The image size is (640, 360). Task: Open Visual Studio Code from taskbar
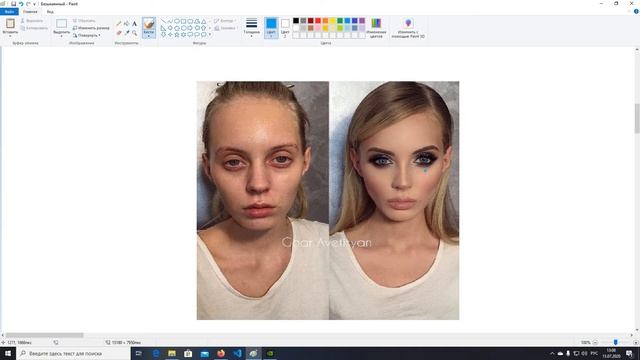(x=238, y=353)
